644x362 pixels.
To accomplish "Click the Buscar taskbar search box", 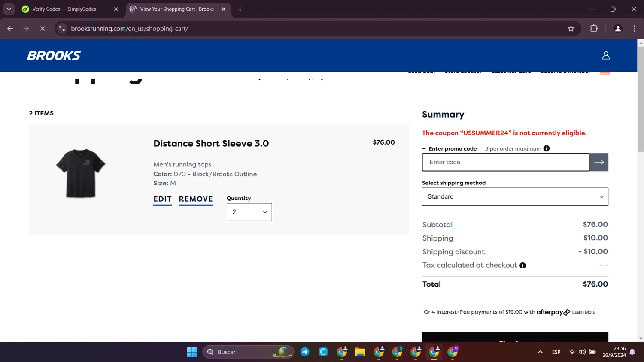I will (248, 352).
